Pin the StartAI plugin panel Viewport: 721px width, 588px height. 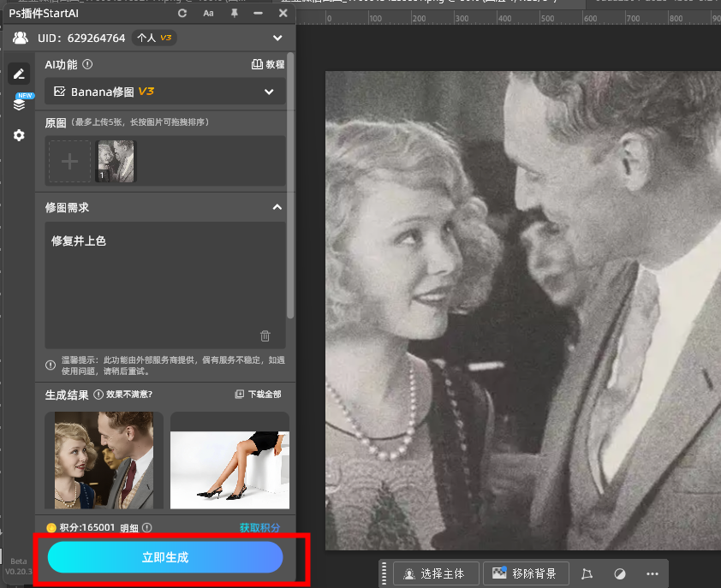click(x=234, y=14)
